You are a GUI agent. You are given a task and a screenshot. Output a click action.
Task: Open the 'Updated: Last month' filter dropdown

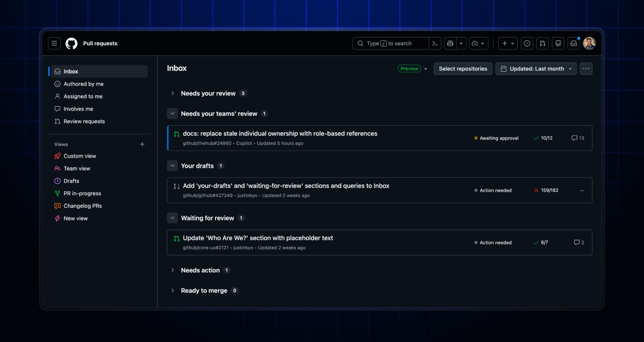click(536, 69)
